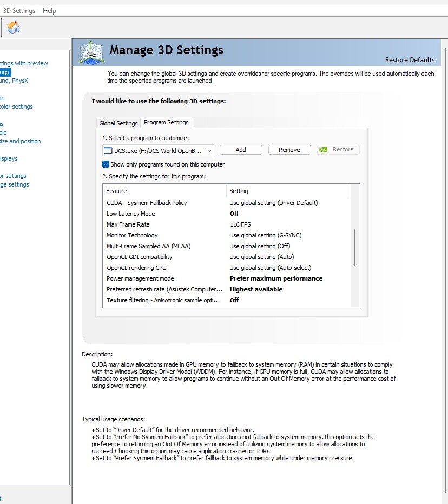Screen dimensions: 448x504
Task: Open the size and position sidebar link
Action: pos(20,141)
